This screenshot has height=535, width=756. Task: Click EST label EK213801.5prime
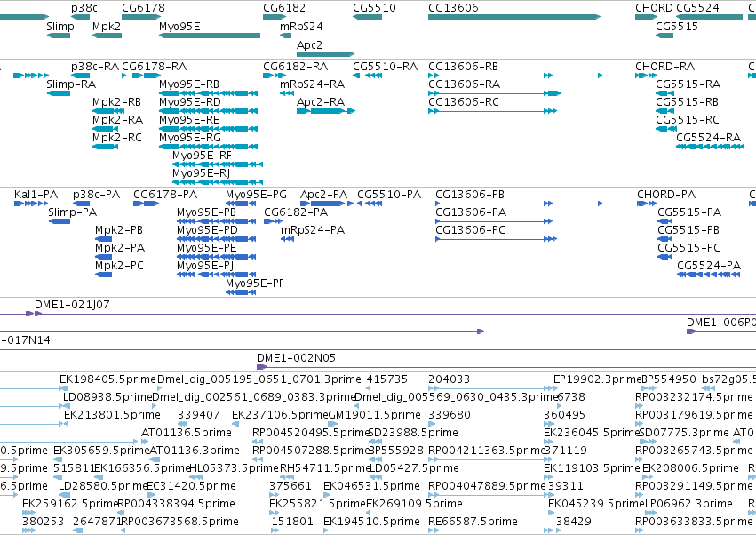[112, 415]
